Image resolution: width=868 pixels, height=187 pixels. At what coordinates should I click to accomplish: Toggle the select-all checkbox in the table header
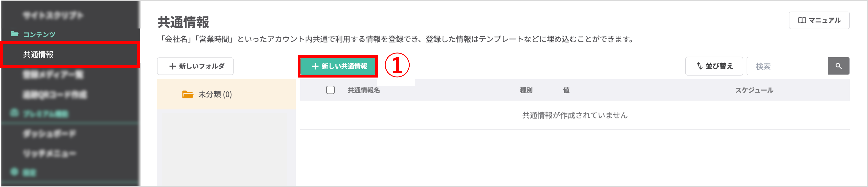pos(330,90)
